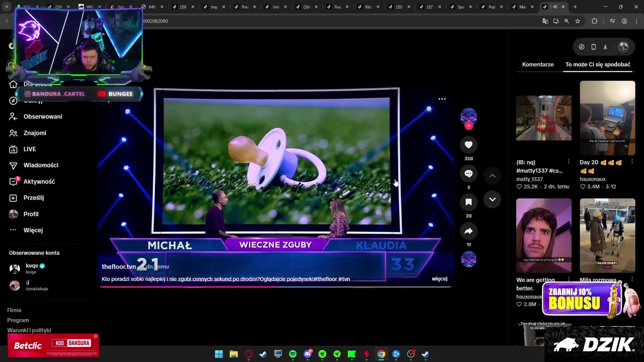Open OBS Studio from the taskbar
Viewport: 644px width, 362px height.
click(411, 354)
